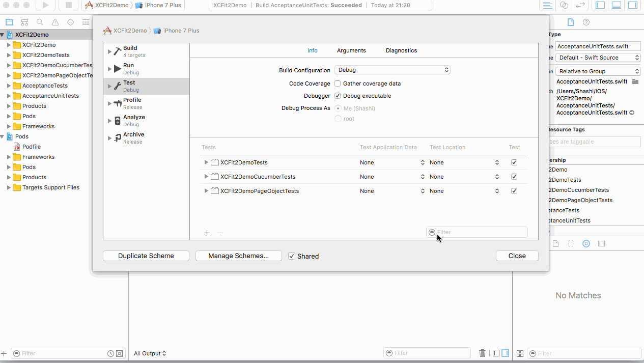
Task: Toggle Test checkbox for XCFit2DemoCucumberTests
Action: [514, 177]
